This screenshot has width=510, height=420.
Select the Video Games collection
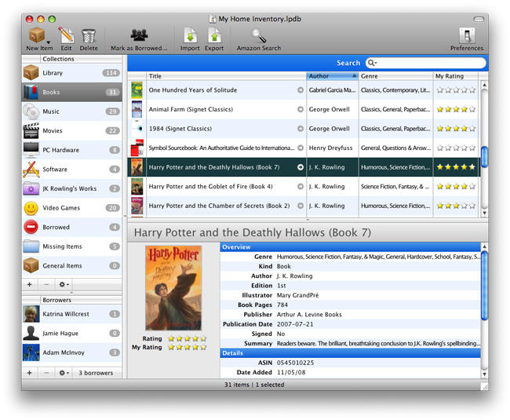[60, 208]
